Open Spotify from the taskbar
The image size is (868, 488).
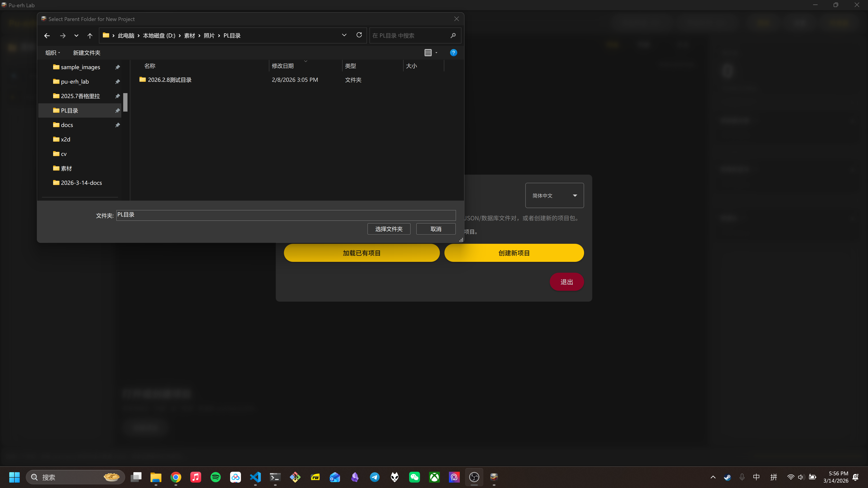pyautogui.click(x=215, y=477)
